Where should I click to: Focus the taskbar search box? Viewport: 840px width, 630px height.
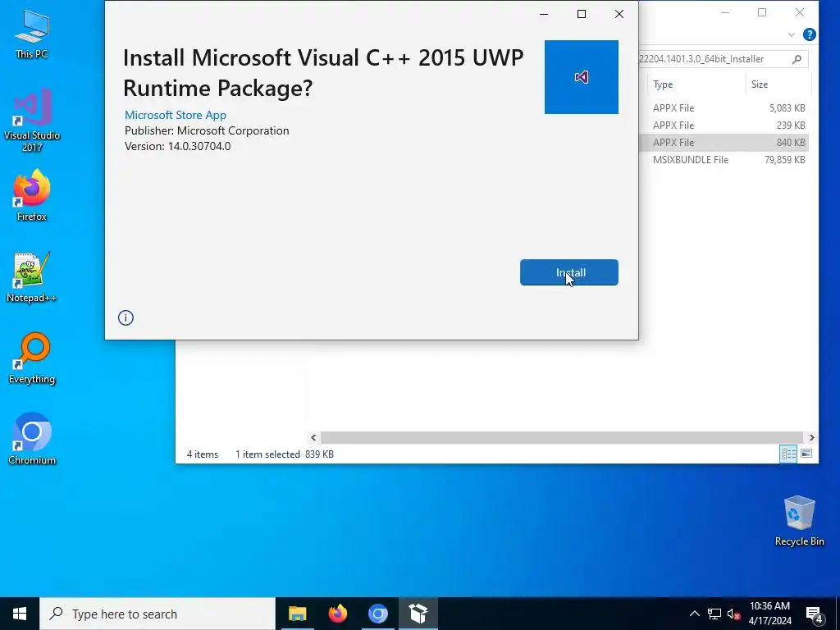point(157,614)
